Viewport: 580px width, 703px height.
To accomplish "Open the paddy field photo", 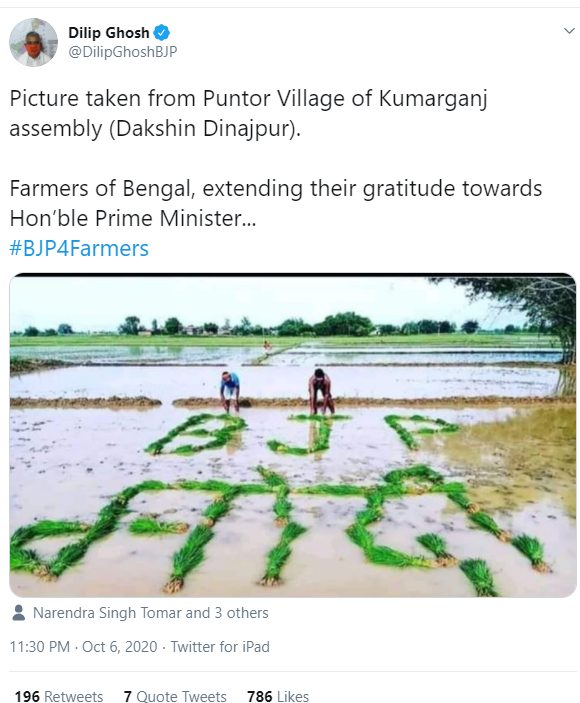I will pos(293,435).
